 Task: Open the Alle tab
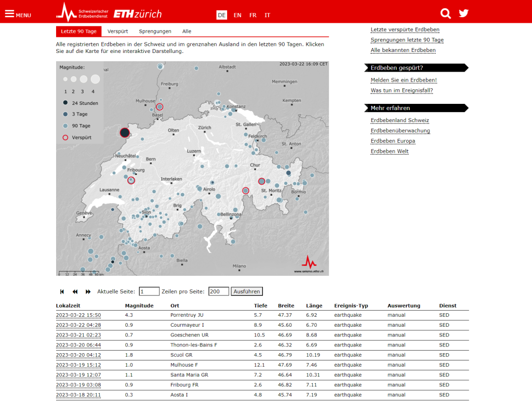[x=187, y=31]
